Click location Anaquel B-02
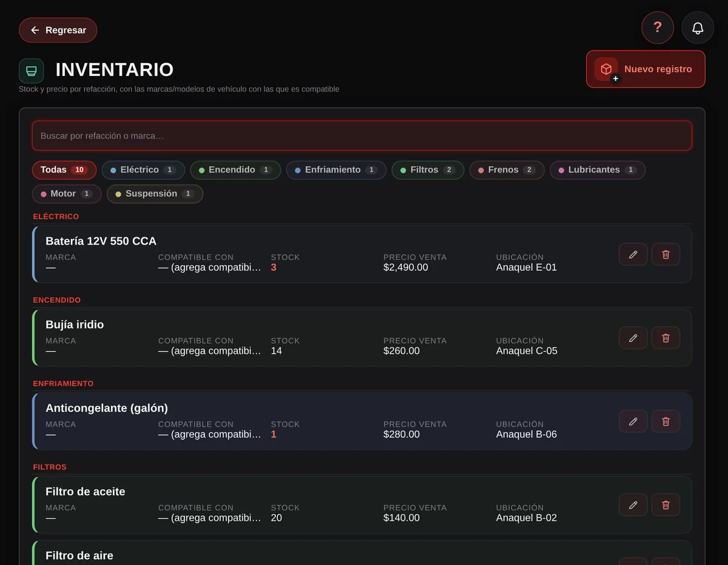 click(527, 518)
